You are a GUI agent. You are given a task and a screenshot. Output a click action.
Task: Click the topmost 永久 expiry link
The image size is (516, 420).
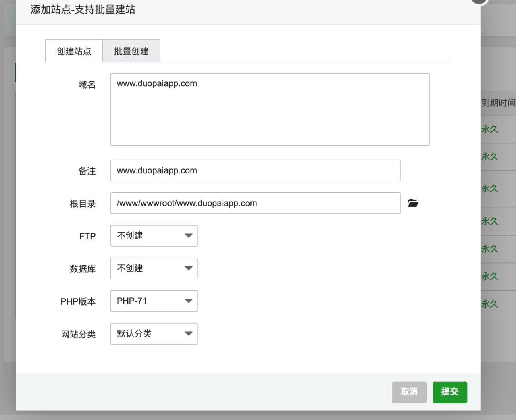coord(489,129)
